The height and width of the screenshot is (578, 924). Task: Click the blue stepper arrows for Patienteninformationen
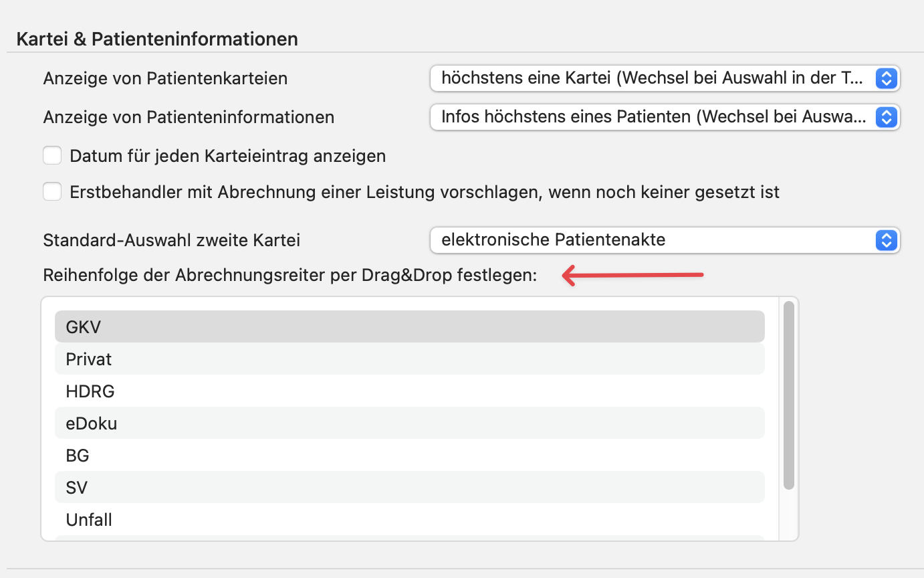(x=887, y=117)
